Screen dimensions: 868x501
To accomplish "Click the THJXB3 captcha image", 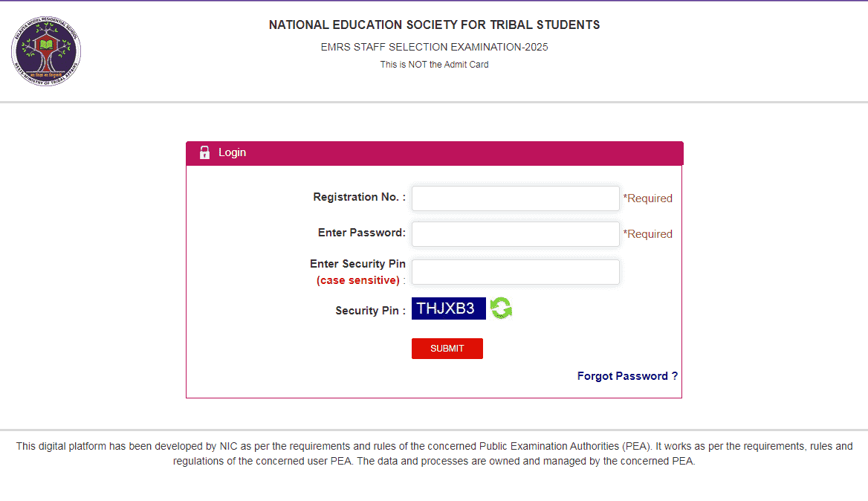I will point(448,308).
